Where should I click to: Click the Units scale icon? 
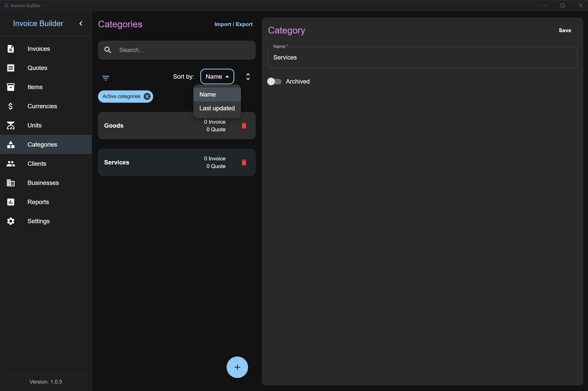[x=10, y=125]
